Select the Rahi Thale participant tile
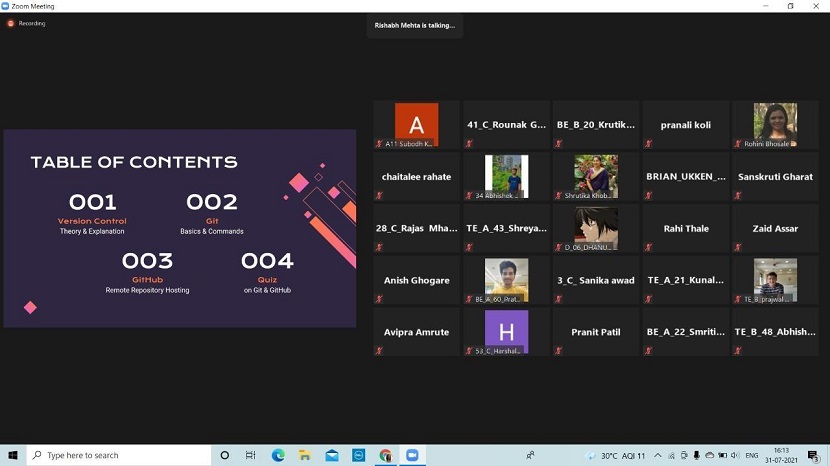 click(x=685, y=228)
